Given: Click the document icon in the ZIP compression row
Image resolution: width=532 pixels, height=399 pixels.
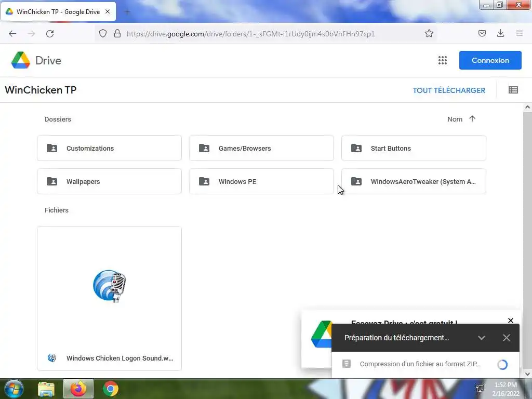Looking at the screenshot, I should tap(347, 364).
